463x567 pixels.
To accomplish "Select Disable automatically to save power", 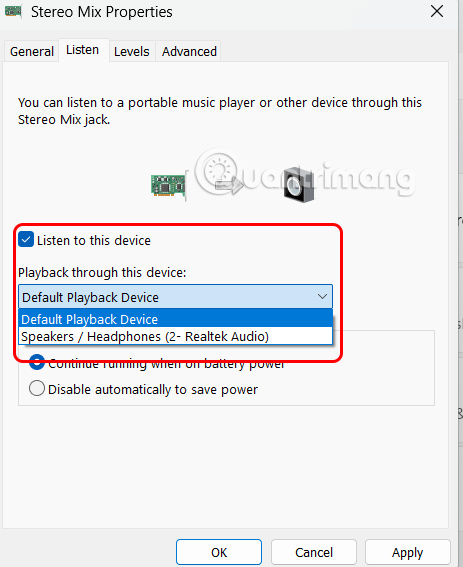I will 37,389.
